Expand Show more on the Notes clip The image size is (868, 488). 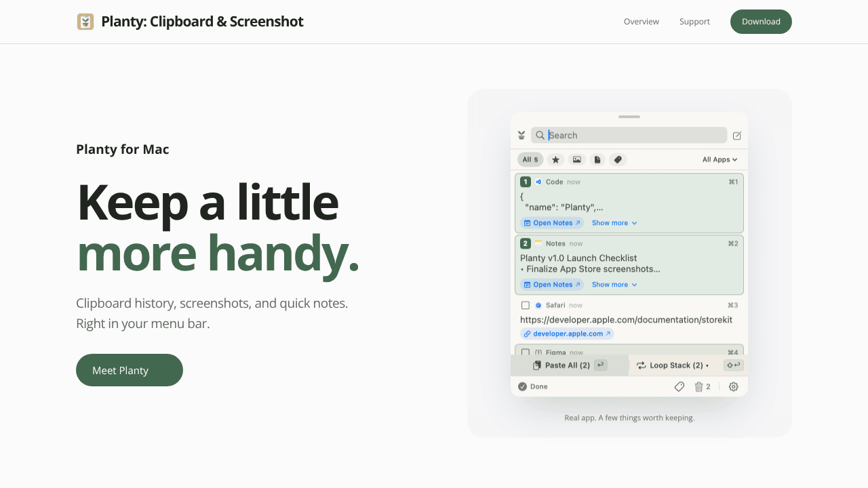pos(614,285)
